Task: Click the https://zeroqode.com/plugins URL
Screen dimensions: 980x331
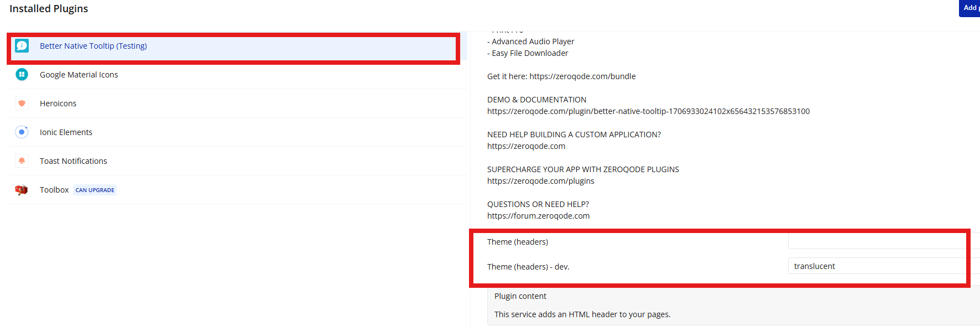Action: point(540,181)
